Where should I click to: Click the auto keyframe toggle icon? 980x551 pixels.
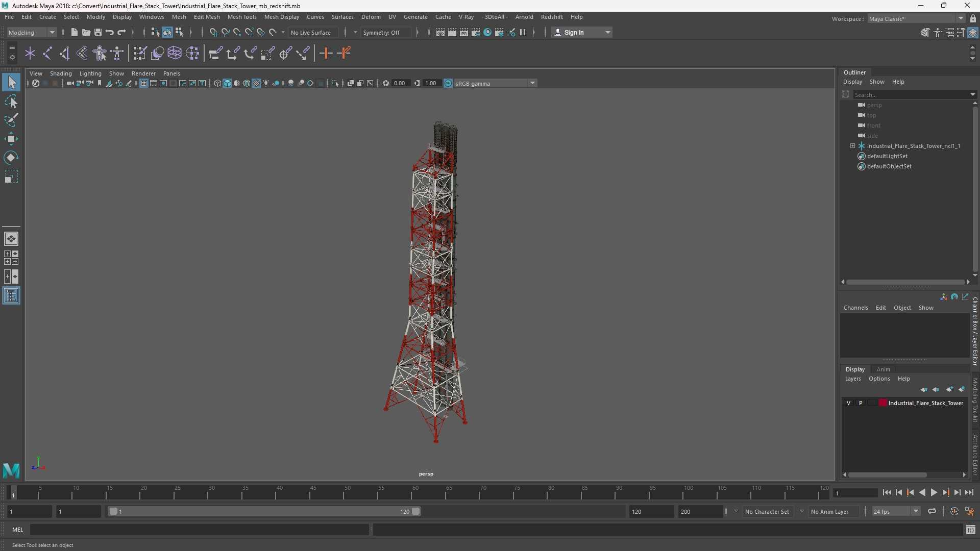tap(954, 511)
